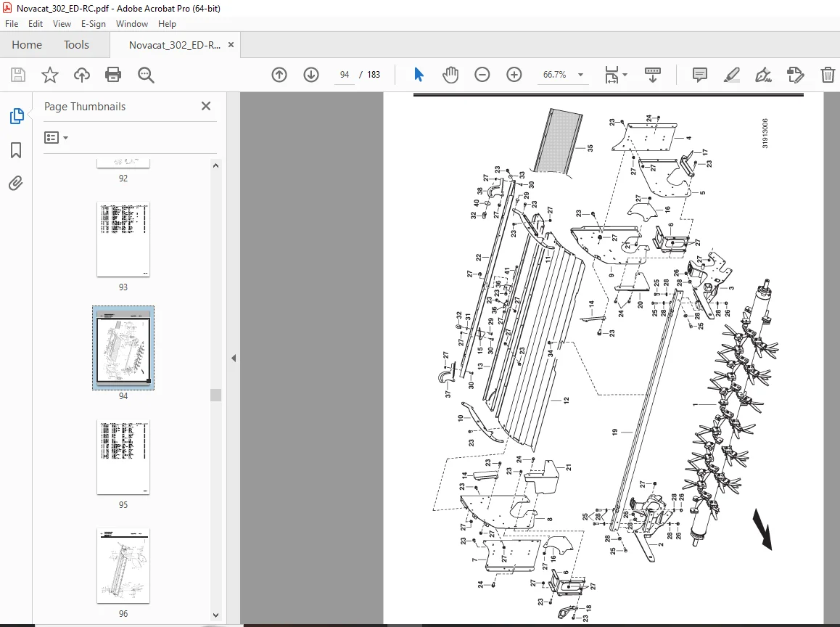Activate the Hand pan tool
The image size is (840, 627).
450,75
